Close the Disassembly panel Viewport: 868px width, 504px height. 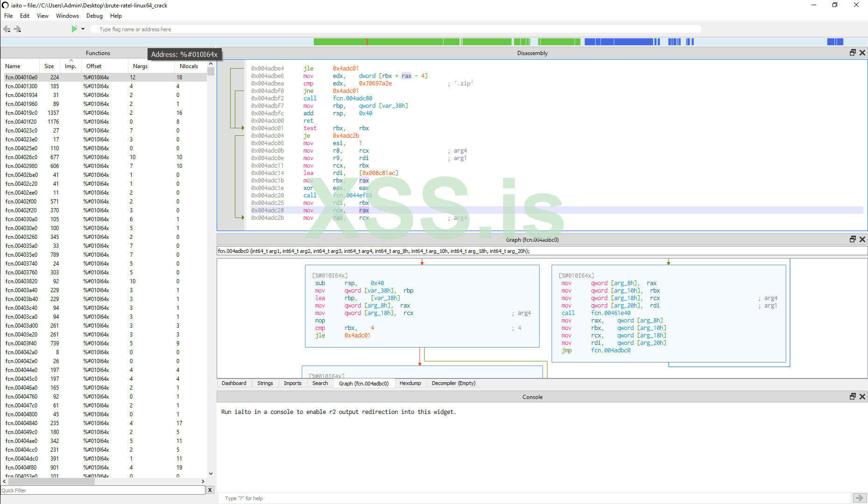(x=862, y=53)
